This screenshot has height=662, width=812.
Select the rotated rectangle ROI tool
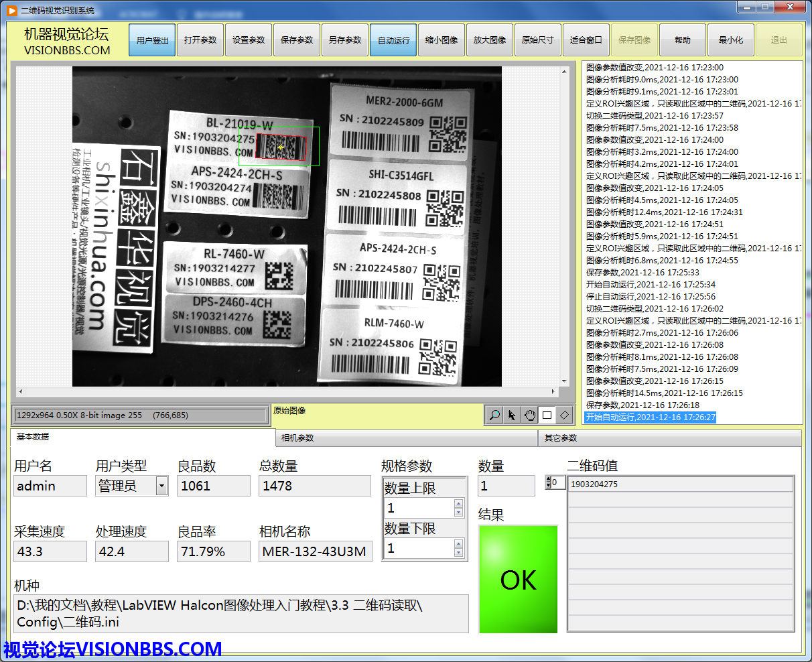tap(564, 415)
